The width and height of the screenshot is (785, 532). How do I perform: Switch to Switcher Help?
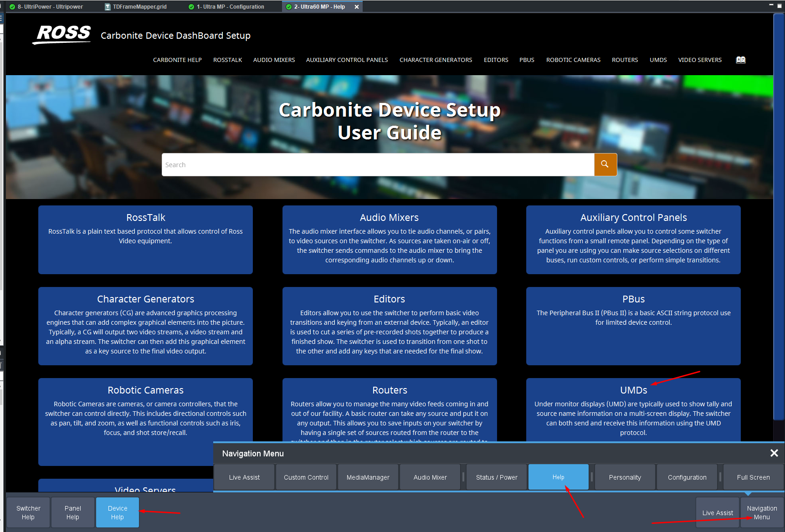pyautogui.click(x=28, y=512)
